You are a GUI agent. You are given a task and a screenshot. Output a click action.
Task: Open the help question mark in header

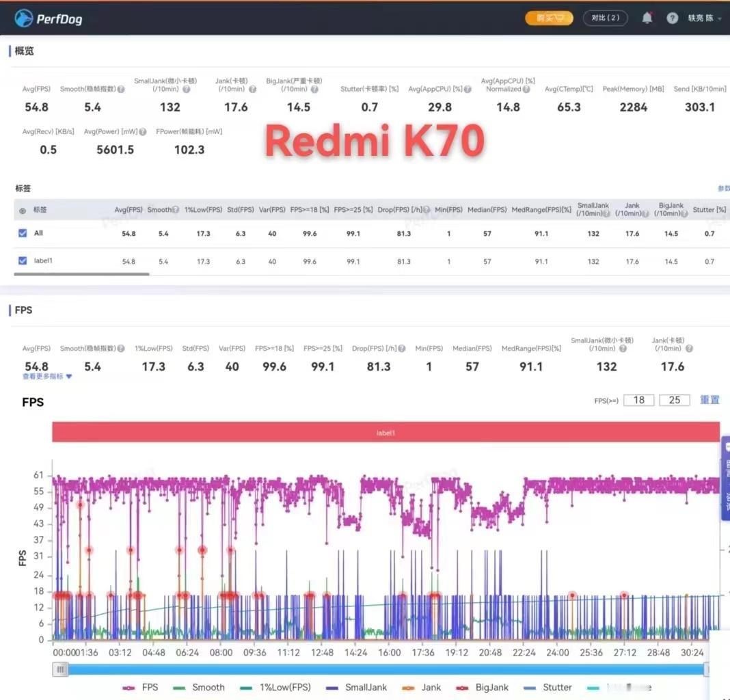click(x=672, y=18)
